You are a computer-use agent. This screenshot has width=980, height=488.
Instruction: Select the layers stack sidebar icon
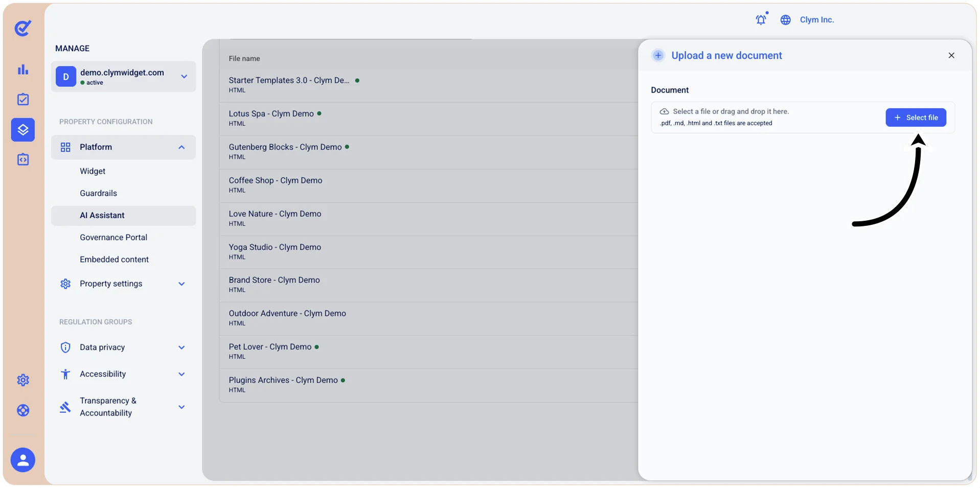pos(23,130)
